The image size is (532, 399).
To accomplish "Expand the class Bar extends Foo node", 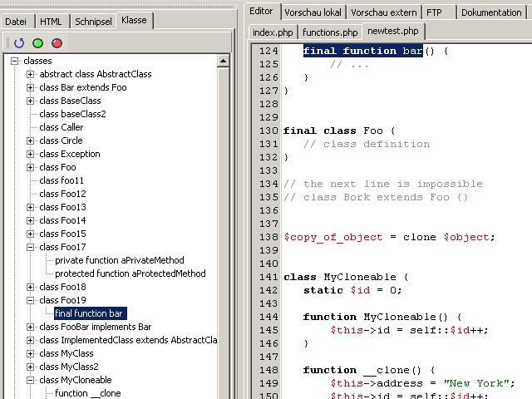I will tap(31, 87).
